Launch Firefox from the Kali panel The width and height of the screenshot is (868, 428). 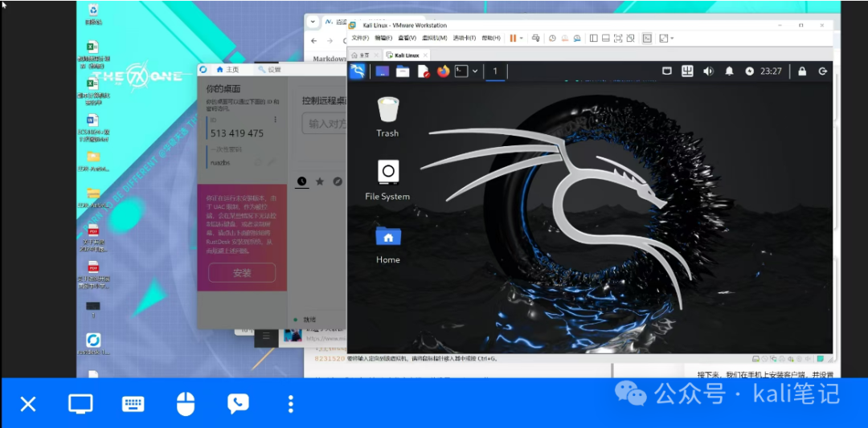[x=443, y=71]
